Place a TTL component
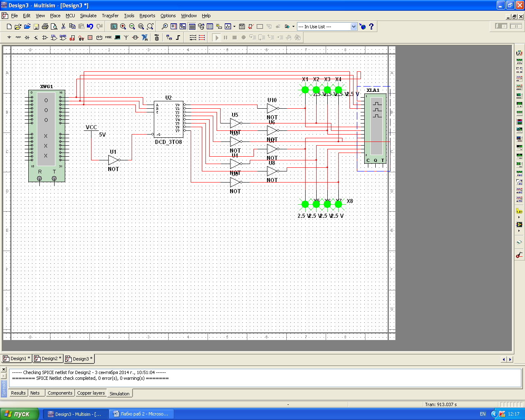This screenshot has height=420, width=525. 54,37
